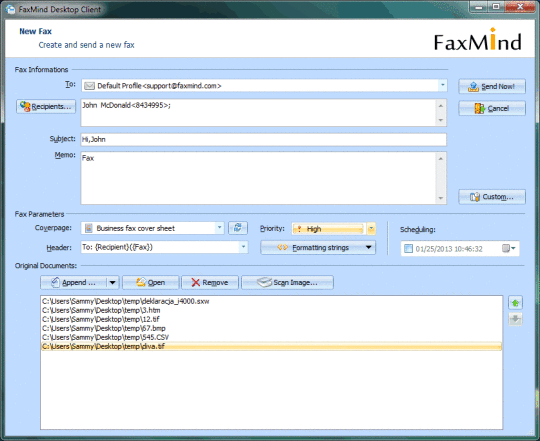Toggle the Scheduling date checkbox
The width and height of the screenshot is (540, 441).
[x=408, y=249]
